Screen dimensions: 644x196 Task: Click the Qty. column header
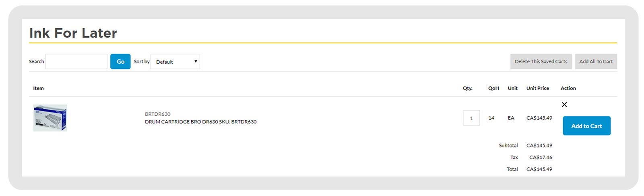468,88
